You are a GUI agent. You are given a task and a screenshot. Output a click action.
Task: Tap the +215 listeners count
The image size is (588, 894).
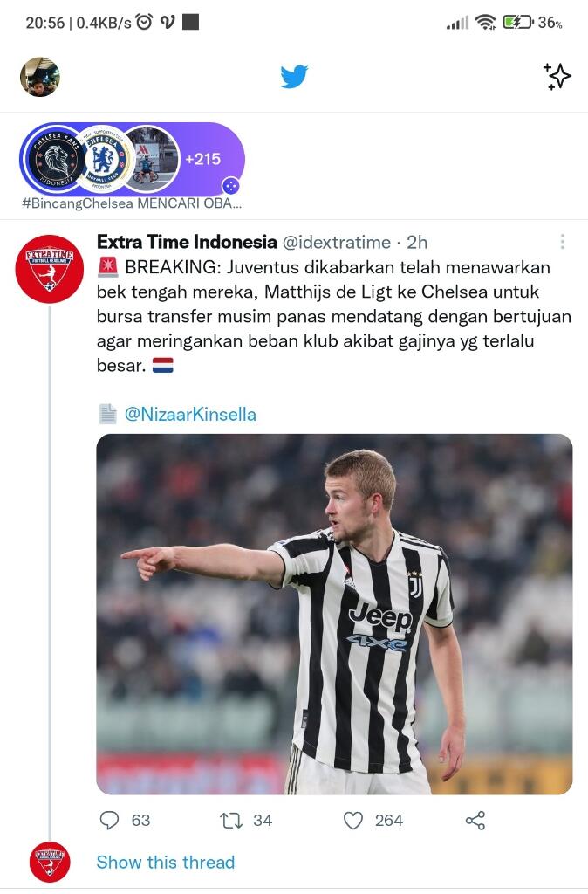pyautogui.click(x=203, y=159)
